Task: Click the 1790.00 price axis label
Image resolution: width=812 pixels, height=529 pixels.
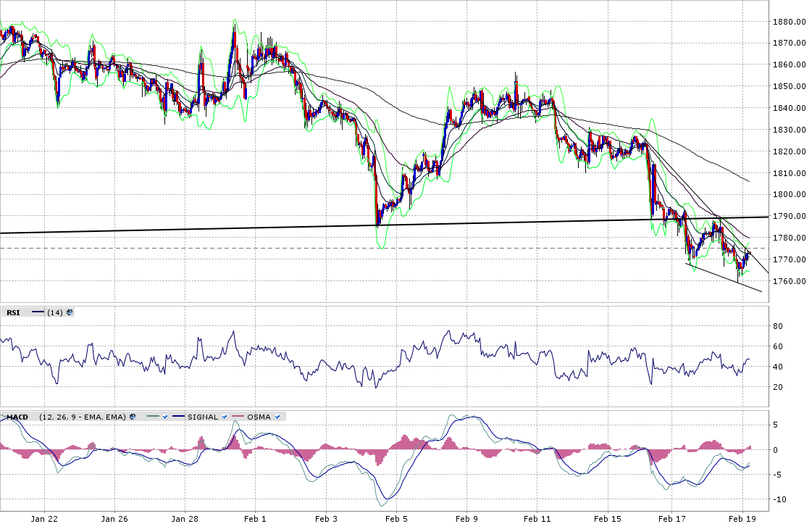Action: pos(787,217)
